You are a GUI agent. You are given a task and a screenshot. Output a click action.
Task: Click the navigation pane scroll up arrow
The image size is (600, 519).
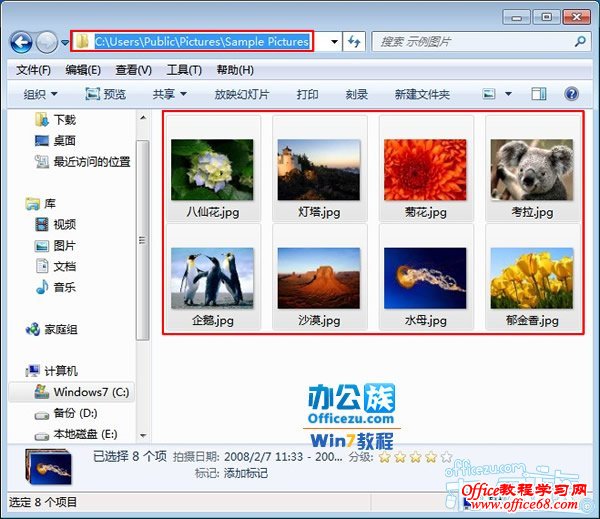(143, 118)
